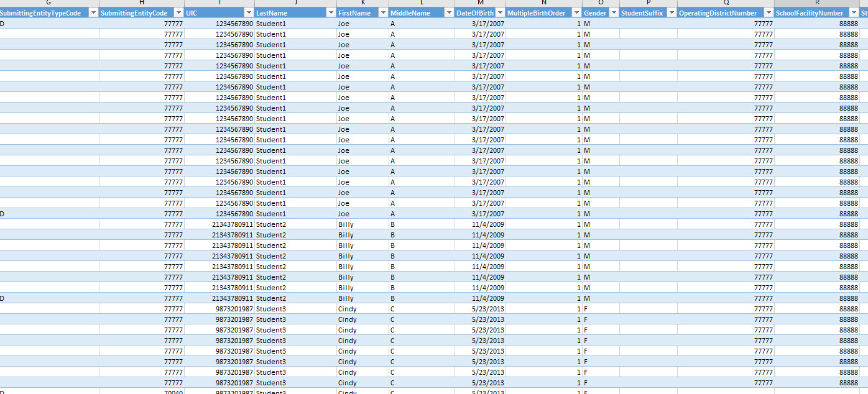Image resolution: width=868 pixels, height=394 pixels.
Task: Select the SubmittingEntityTypeCode header cell
Action: click(x=49, y=13)
